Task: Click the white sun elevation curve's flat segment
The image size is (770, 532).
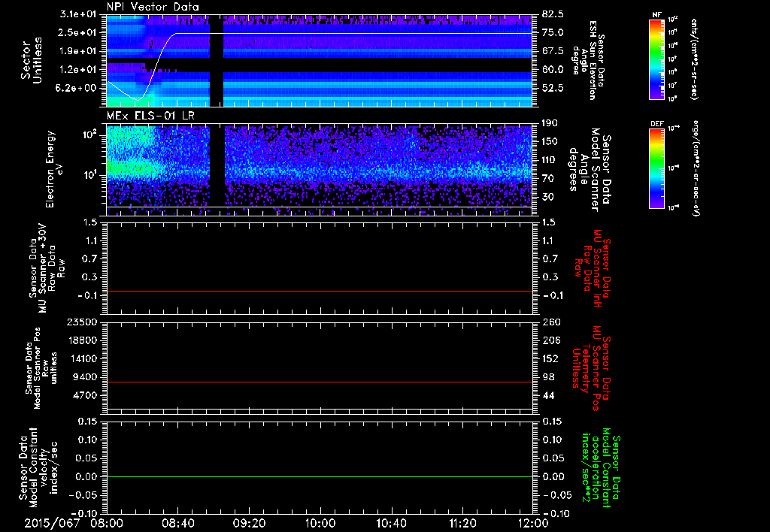Action: tap(353, 33)
